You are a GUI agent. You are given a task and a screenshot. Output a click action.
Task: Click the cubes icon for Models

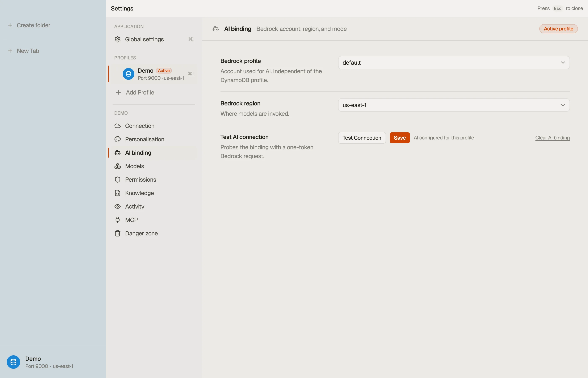coord(118,166)
